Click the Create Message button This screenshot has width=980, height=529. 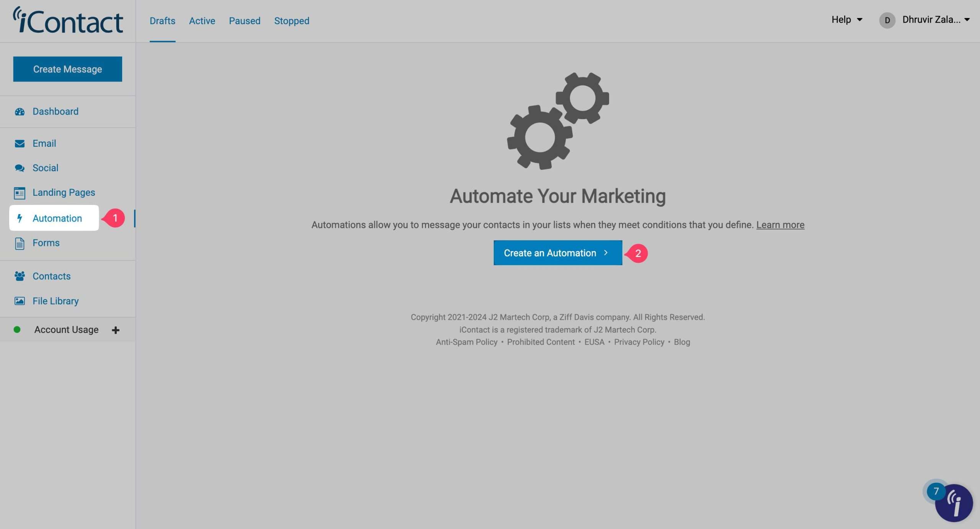point(68,69)
